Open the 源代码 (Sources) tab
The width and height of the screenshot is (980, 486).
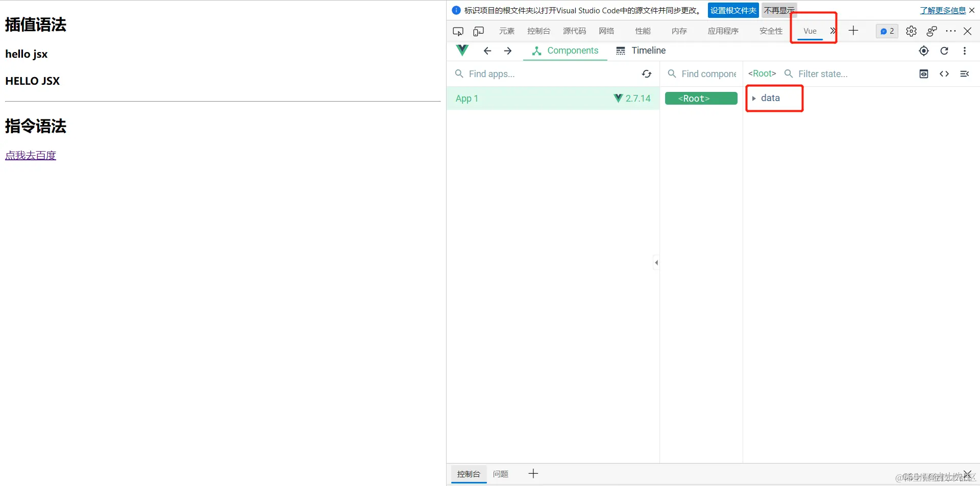point(574,31)
